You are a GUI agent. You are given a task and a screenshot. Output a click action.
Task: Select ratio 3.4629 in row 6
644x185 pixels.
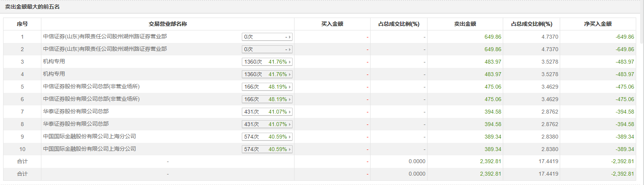point(550,99)
